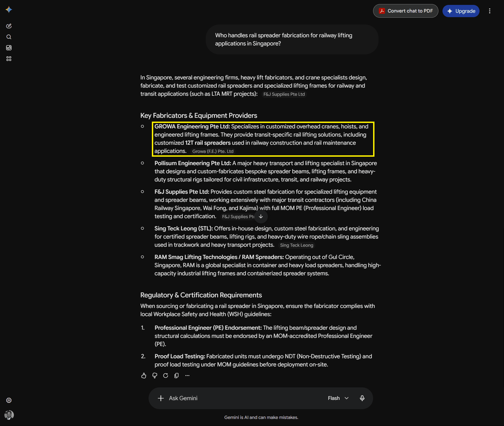This screenshot has width=504, height=426.
Task: Open the three-dot menu at top right
Action: 490,11
